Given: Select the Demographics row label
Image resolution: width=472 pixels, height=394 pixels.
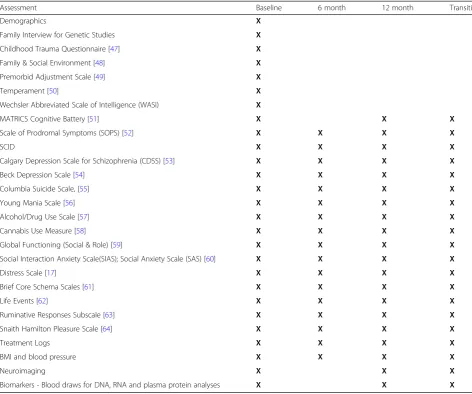Looking at the screenshot, I should pos(23,21).
